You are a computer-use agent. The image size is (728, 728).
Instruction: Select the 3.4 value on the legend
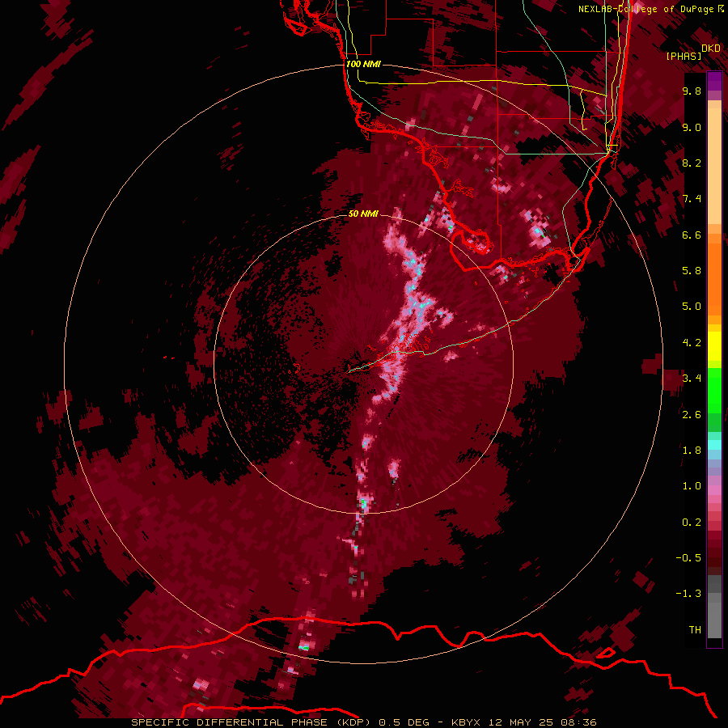point(692,379)
